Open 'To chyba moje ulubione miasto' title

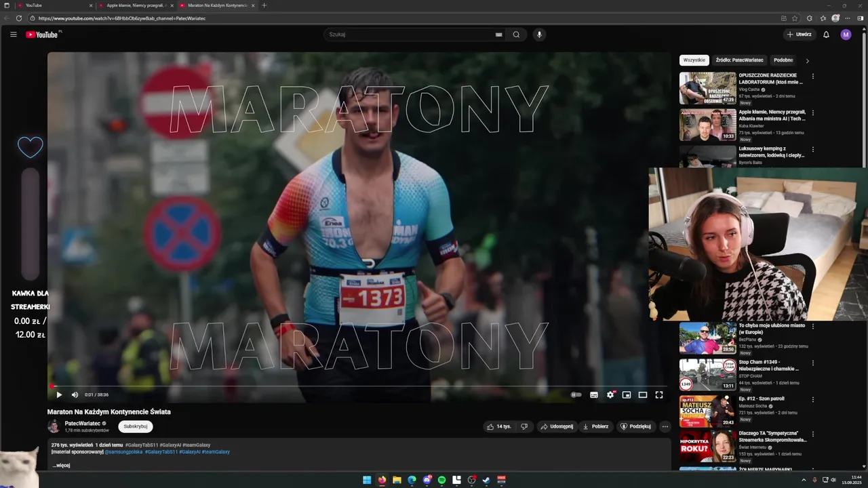tap(772, 329)
